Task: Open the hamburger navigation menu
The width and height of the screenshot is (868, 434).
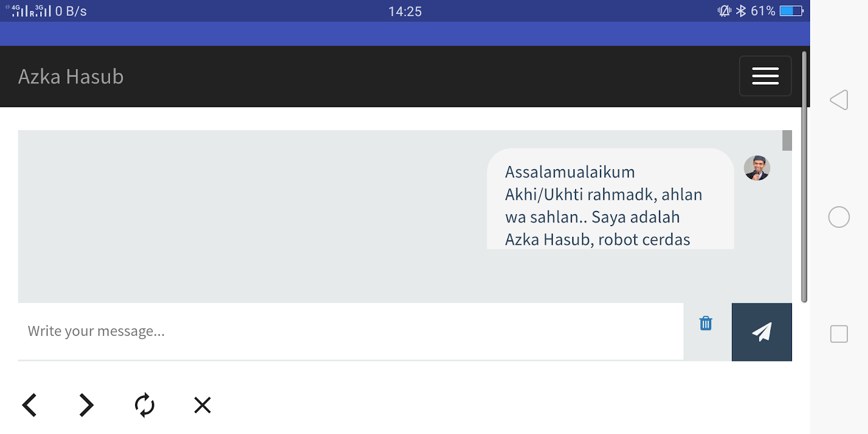Action: coord(765,76)
